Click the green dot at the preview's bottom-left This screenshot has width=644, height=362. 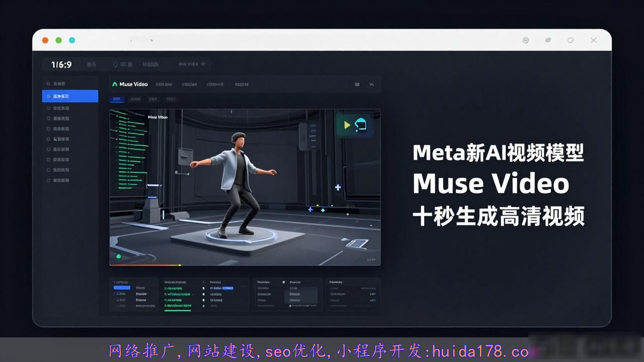(x=119, y=256)
